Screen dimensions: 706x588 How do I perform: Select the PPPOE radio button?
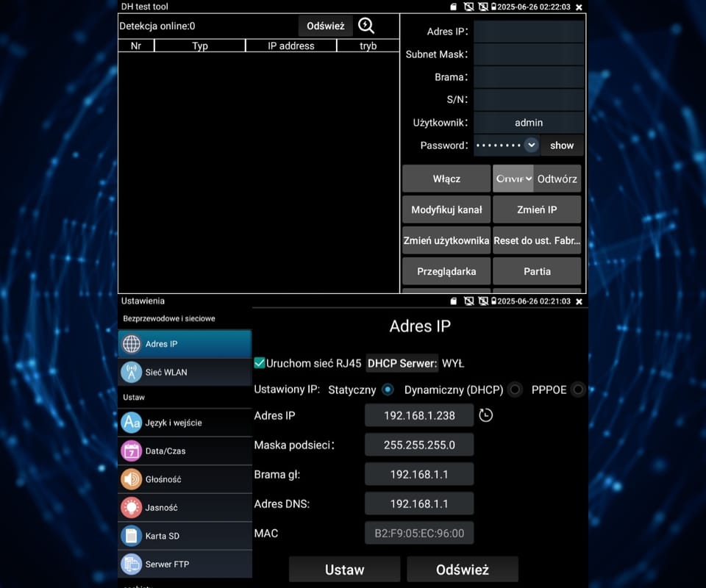(x=578, y=390)
